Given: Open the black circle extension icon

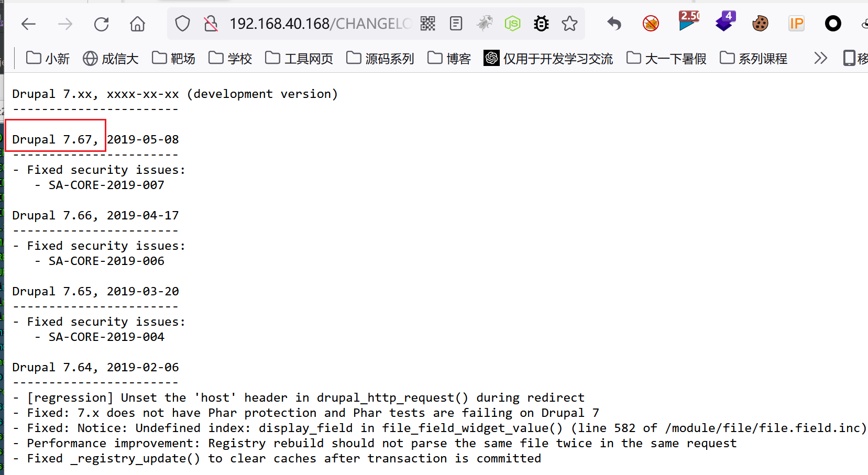Looking at the screenshot, I should click(x=833, y=24).
